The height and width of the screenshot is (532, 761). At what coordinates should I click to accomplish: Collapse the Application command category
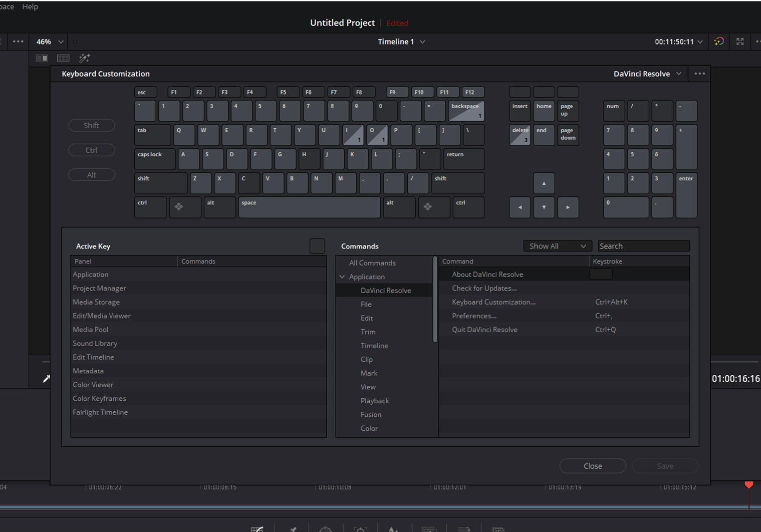coord(342,277)
